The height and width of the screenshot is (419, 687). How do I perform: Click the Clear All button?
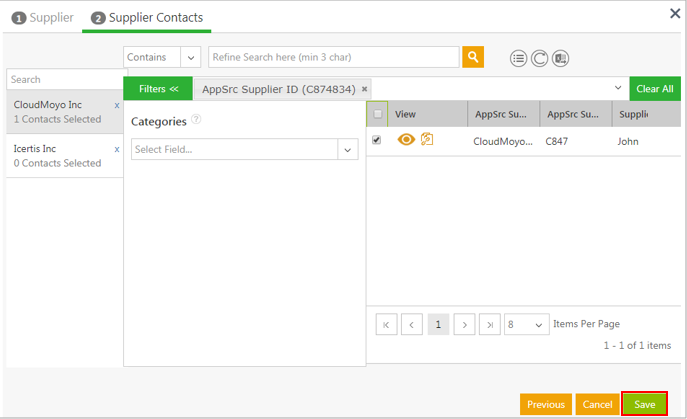(655, 89)
